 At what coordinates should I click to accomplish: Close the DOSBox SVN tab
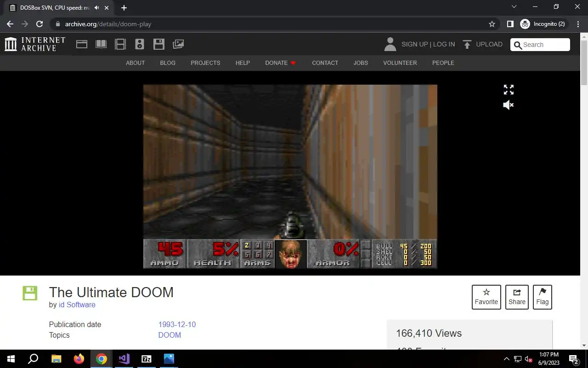[107, 8]
